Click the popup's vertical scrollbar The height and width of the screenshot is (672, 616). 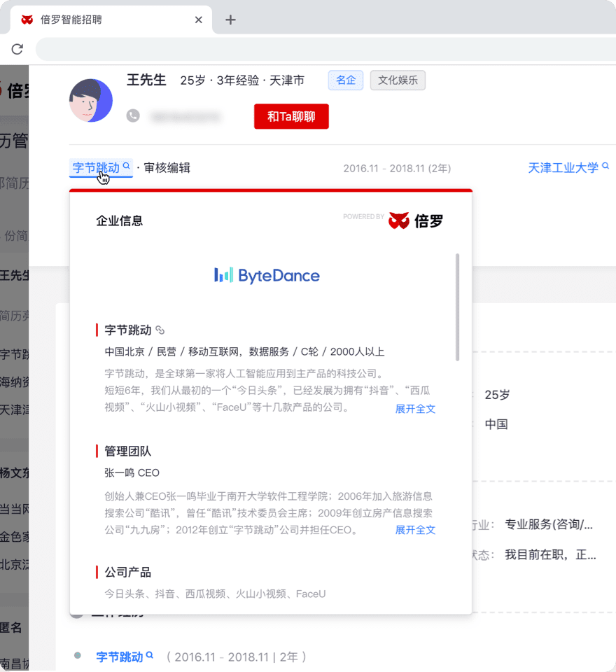(457, 307)
